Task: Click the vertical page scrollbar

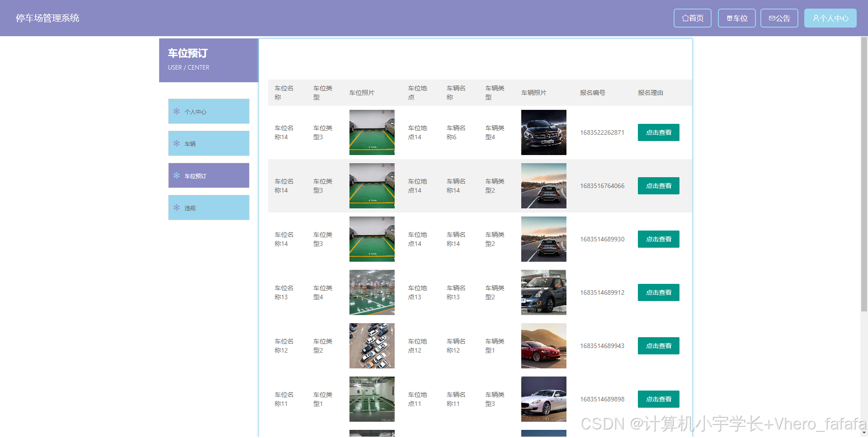Action: coord(864,174)
